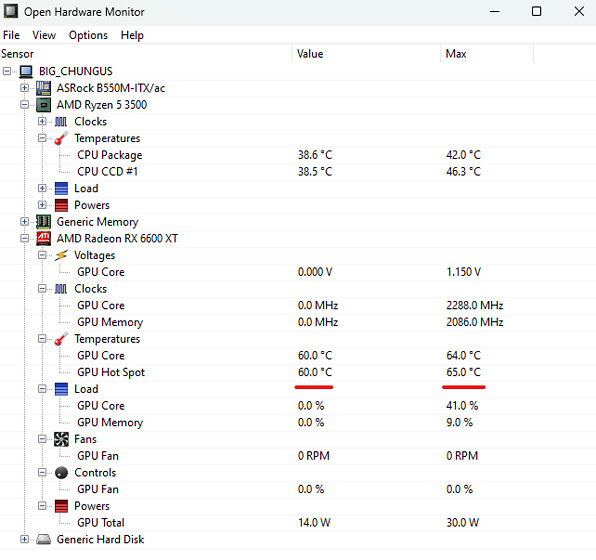Click the AMD Radeon RX 6600 XT ATI icon
The width and height of the screenshot is (596, 560).
[43, 238]
